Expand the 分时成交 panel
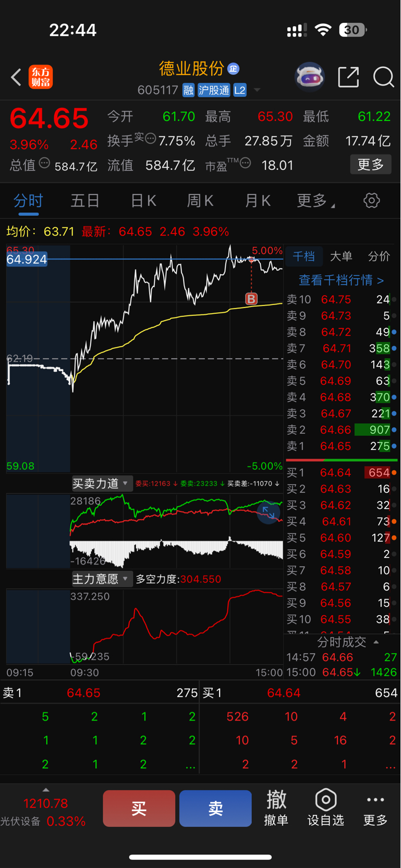 click(348, 642)
